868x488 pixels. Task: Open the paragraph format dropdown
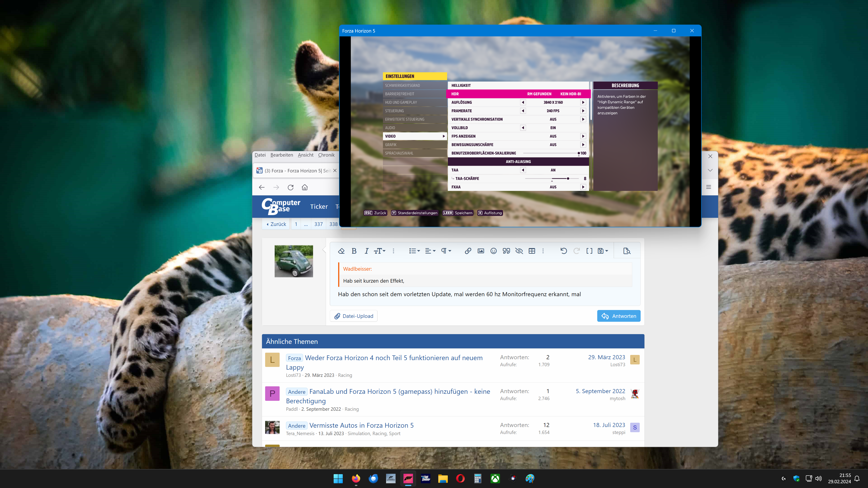pyautogui.click(x=446, y=251)
